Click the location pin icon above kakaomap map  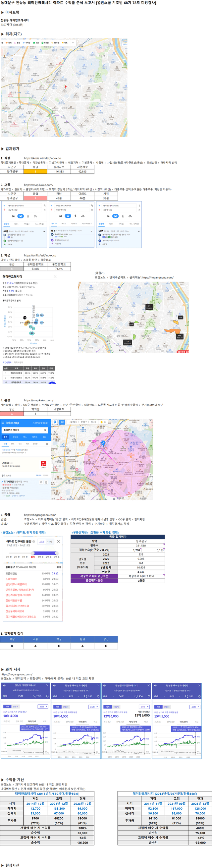point(55,422)
